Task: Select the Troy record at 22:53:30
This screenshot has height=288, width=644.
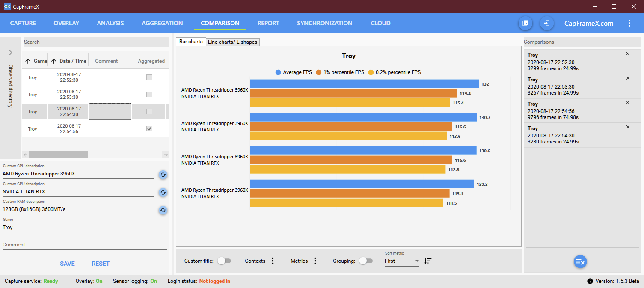Action: click(x=95, y=95)
